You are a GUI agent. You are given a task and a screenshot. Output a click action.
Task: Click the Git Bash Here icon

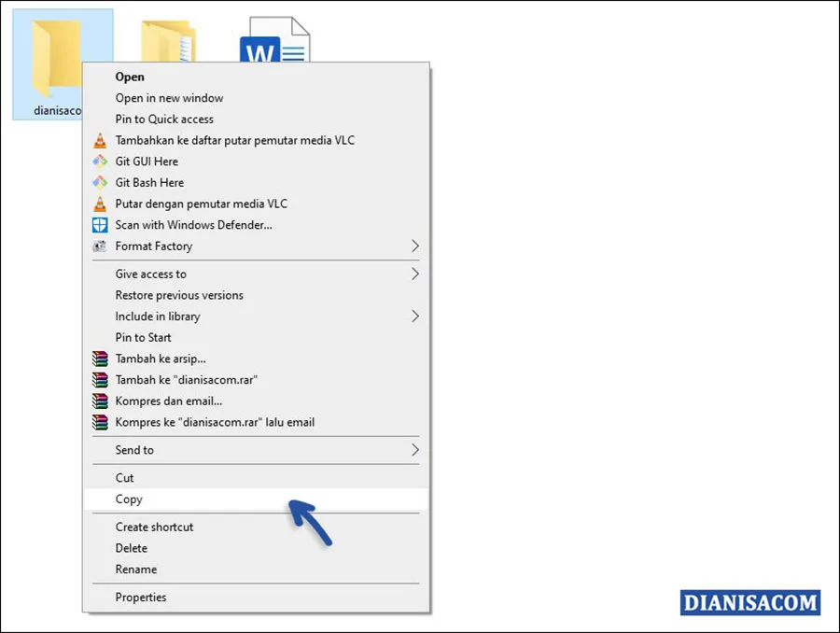(x=100, y=182)
